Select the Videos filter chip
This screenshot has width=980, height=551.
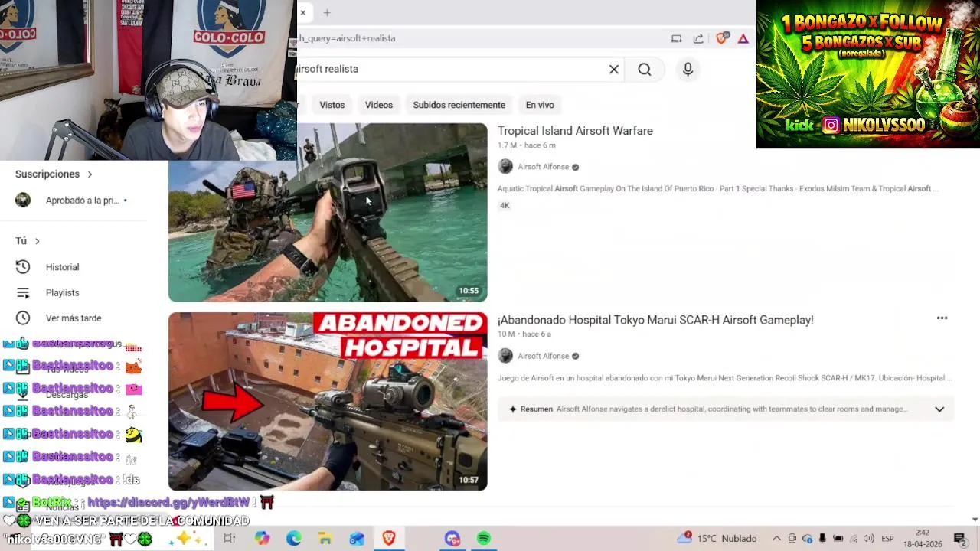pos(379,105)
